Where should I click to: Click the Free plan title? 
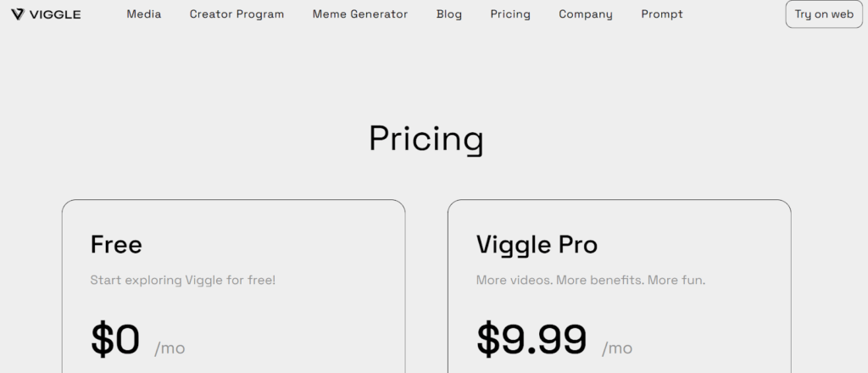116,245
